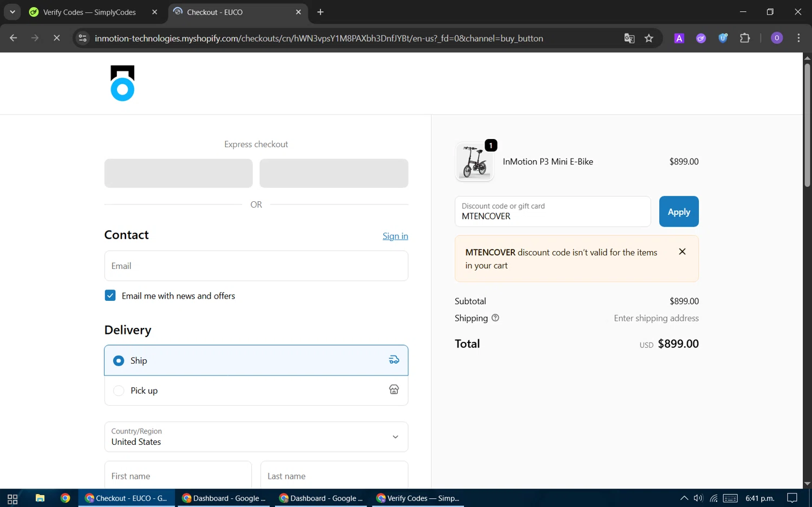Open the Extensions puzzle icon

(745, 38)
